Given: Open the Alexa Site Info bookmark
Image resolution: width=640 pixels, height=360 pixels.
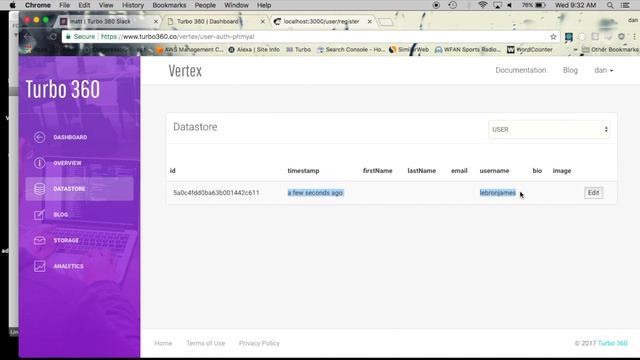Looking at the screenshot, I should point(254,49).
